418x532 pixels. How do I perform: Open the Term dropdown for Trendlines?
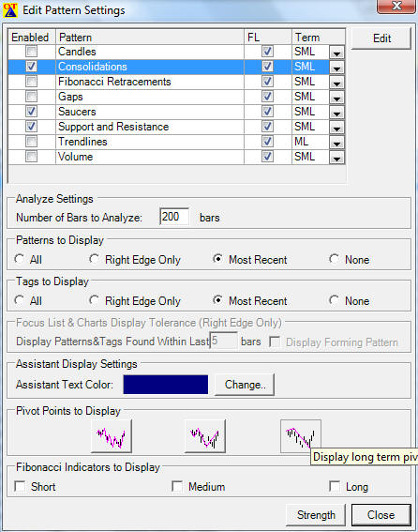(x=336, y=143)
